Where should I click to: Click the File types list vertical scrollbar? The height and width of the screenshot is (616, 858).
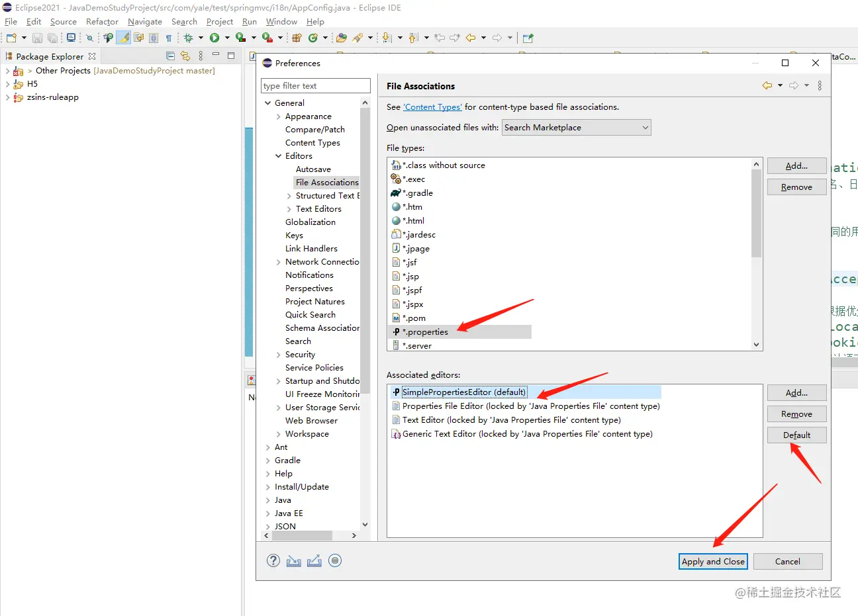pos(756,254)
